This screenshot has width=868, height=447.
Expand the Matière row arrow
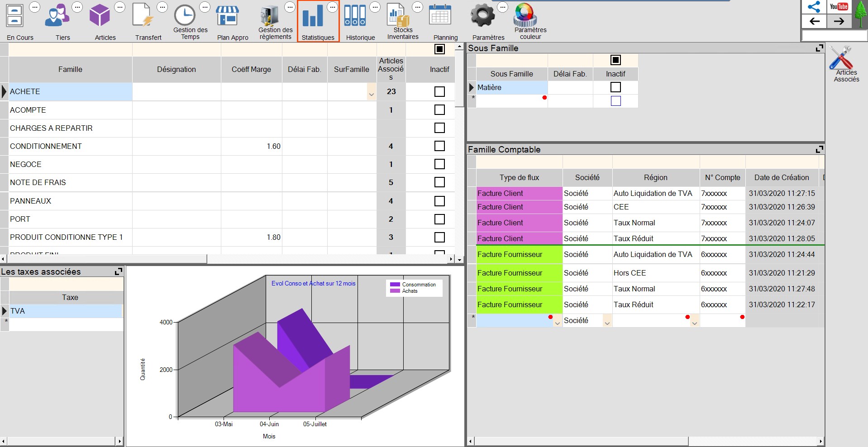click(x=472, y=87)
